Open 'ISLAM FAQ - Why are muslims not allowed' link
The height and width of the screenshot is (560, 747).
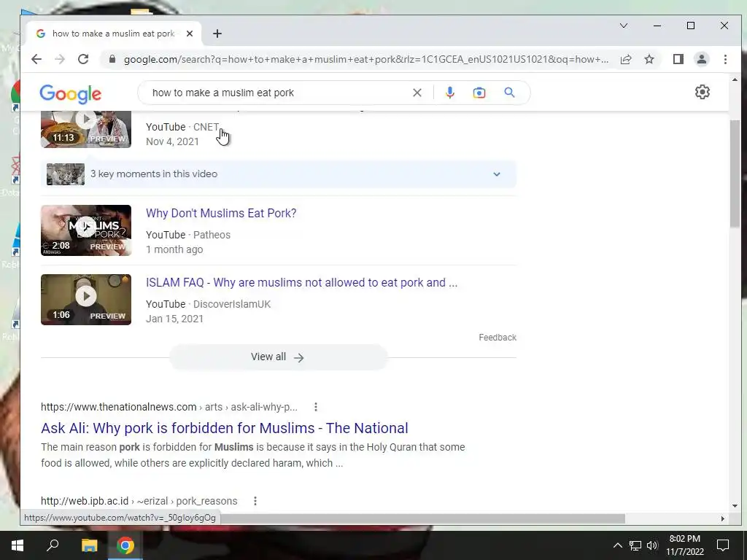(301, 282)
